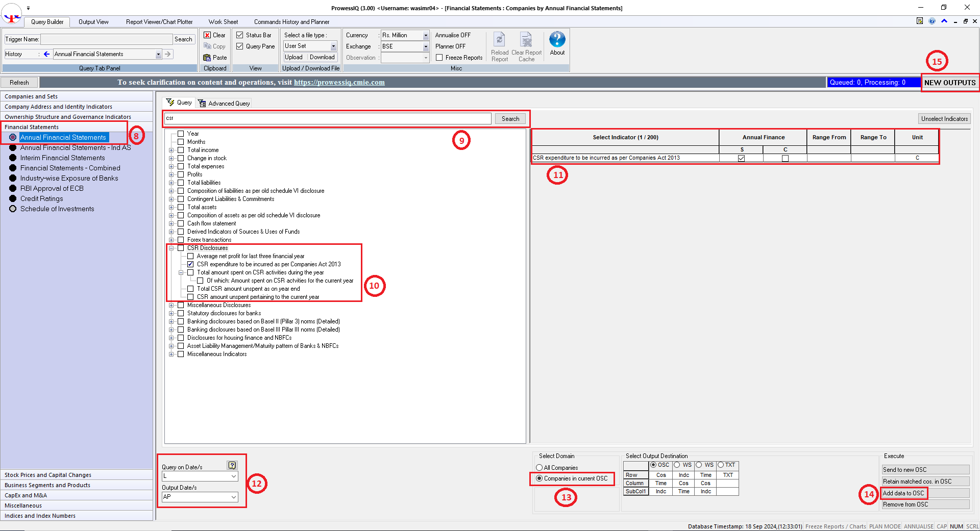Click the Query on Date/s help icon

click(x=232, y=465)
